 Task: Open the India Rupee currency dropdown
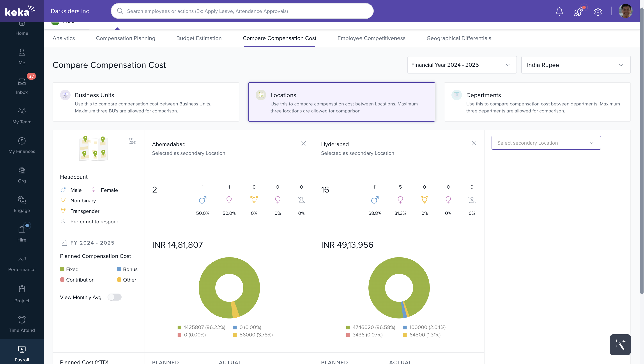pyautogui.click(x=575, y=65)
